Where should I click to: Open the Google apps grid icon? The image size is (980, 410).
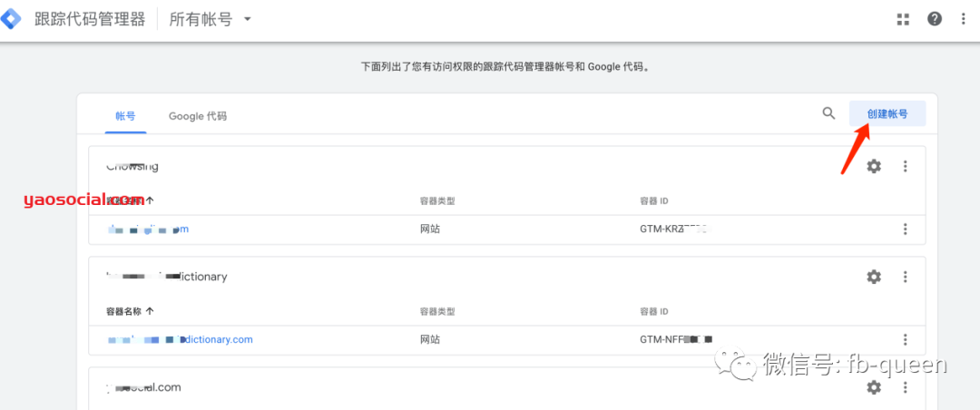coord(903,19)
